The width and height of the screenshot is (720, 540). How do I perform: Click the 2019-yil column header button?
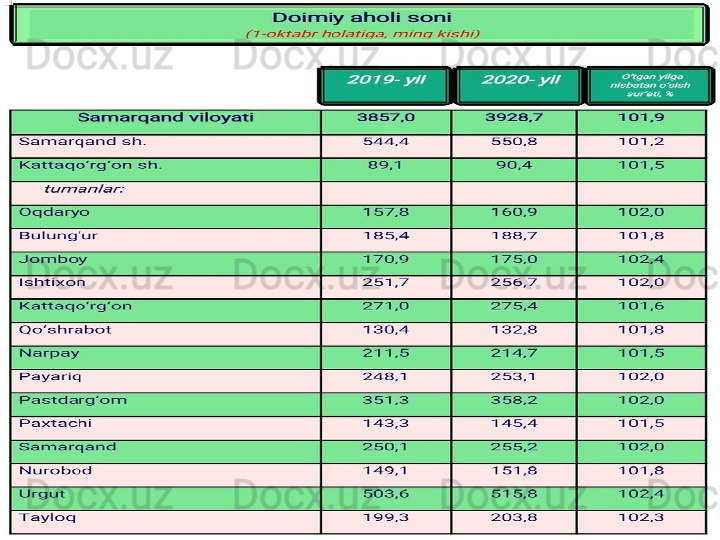click(384, 81)
